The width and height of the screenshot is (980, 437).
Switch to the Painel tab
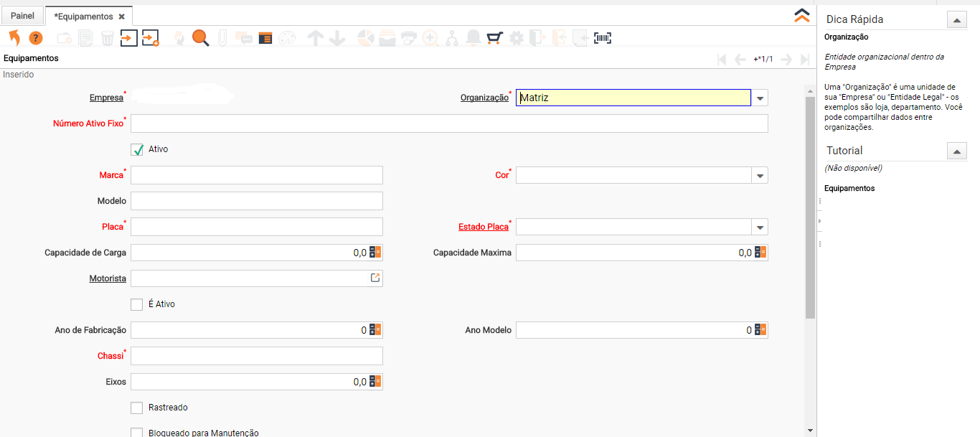click(22, 16)
